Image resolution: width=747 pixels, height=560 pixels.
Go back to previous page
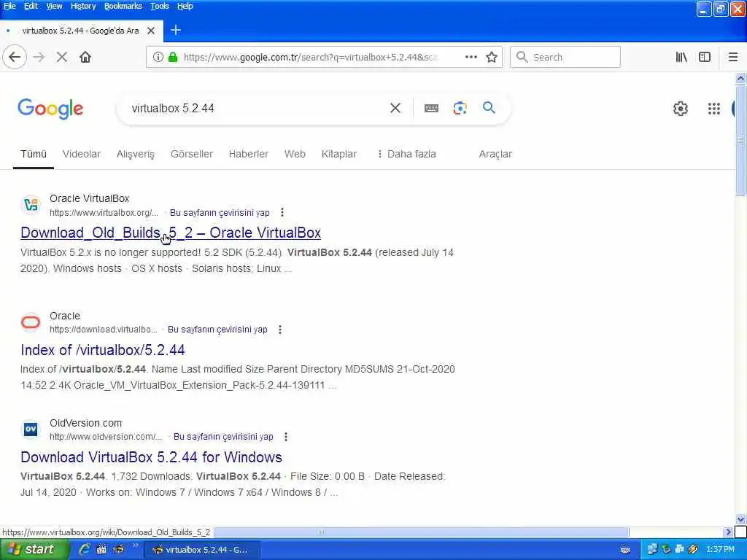coord(15,57)
